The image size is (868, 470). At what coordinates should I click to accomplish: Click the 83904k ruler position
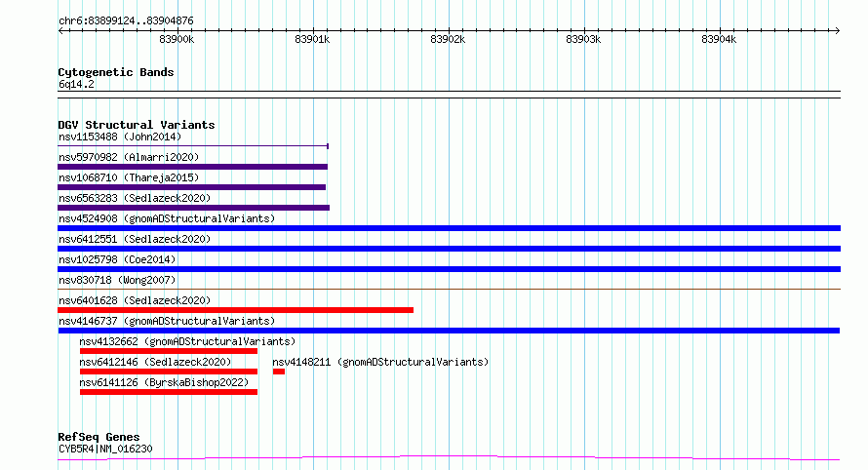tap(719, 39)
